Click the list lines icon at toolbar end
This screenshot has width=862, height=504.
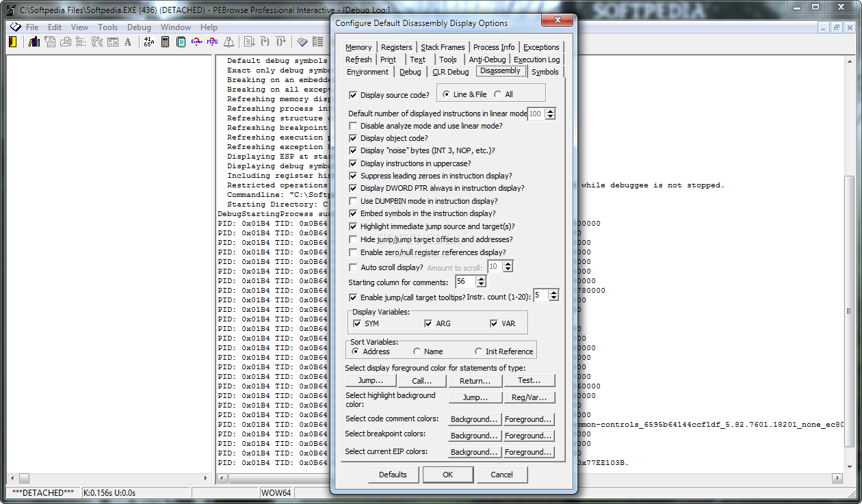pos(317,42)
